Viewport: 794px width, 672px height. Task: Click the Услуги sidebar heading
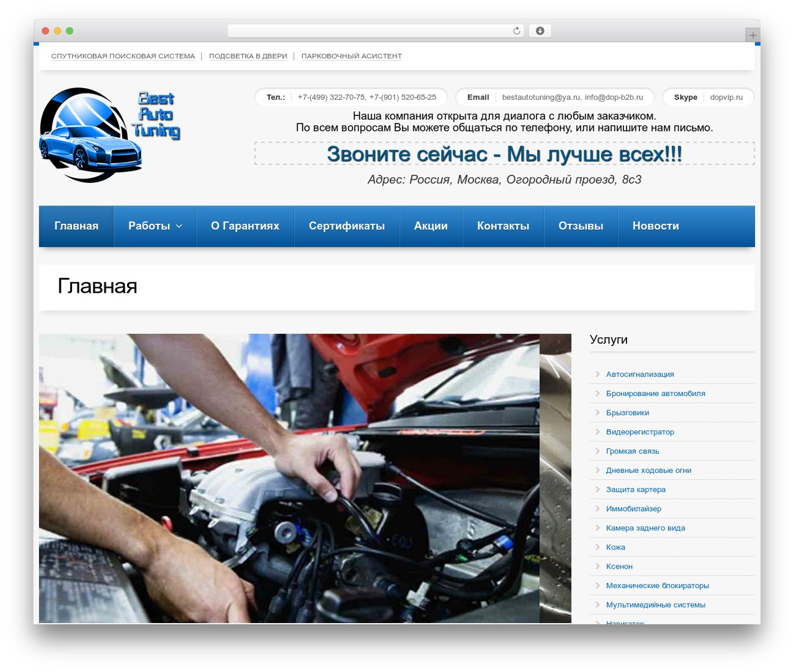609,340
